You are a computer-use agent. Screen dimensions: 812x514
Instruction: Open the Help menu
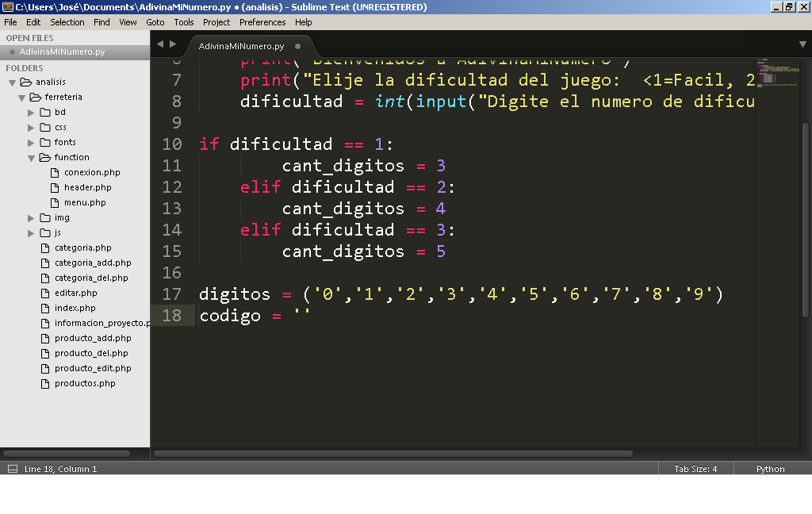(x=303, y=22)
